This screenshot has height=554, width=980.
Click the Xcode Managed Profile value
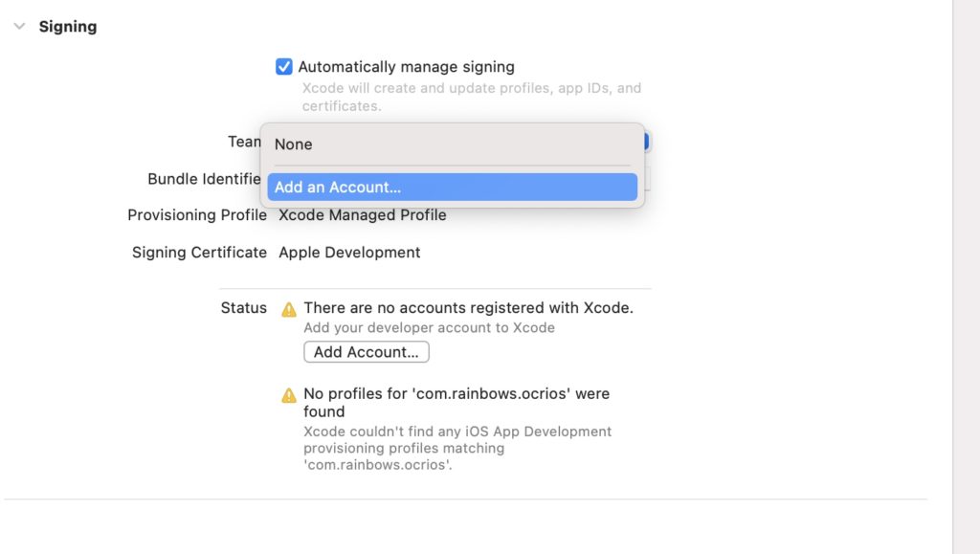tap(363, 215)
